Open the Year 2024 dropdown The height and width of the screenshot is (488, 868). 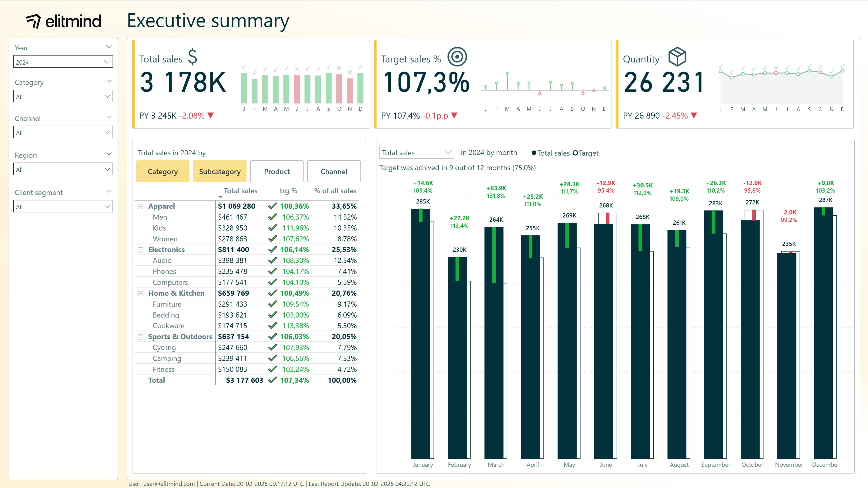click(63, 62)
